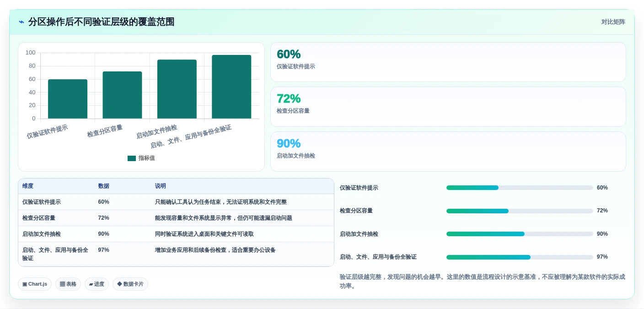This screenshot has height=309, width=644.
Task: Click the 72% progress bar for 检查分区容量
Action: [x=520, y=211]
